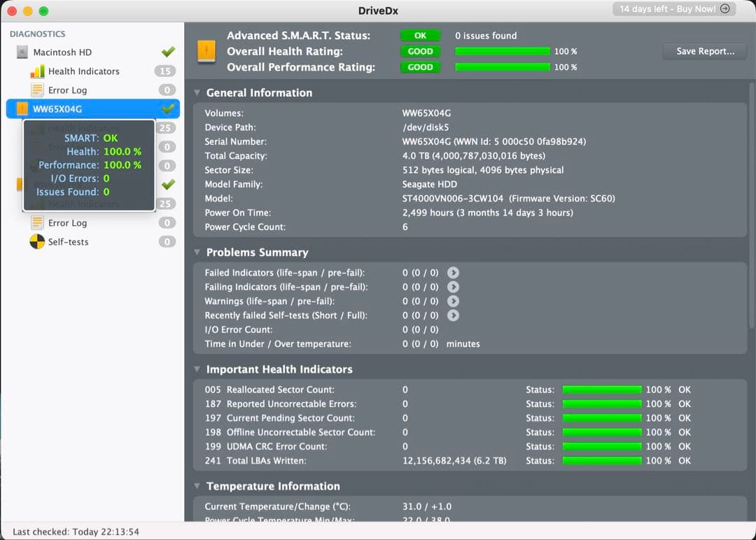Viewport: 756px width, 540px height.
Task: Click the Last checked status bar text
Action: point(76,532)
